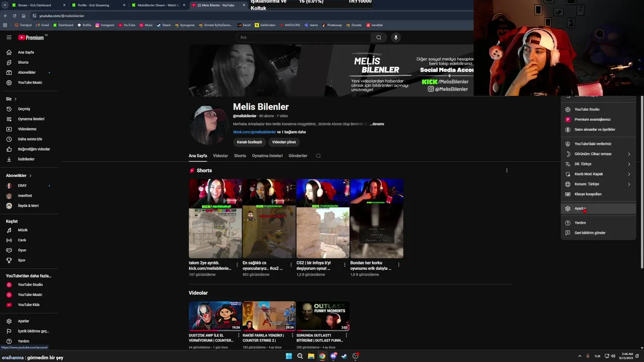This screenshot has height=362, width=644.
Task: Open options for CS2 bir infoya short
Action: pyautogui.click(x=345, y=264)
